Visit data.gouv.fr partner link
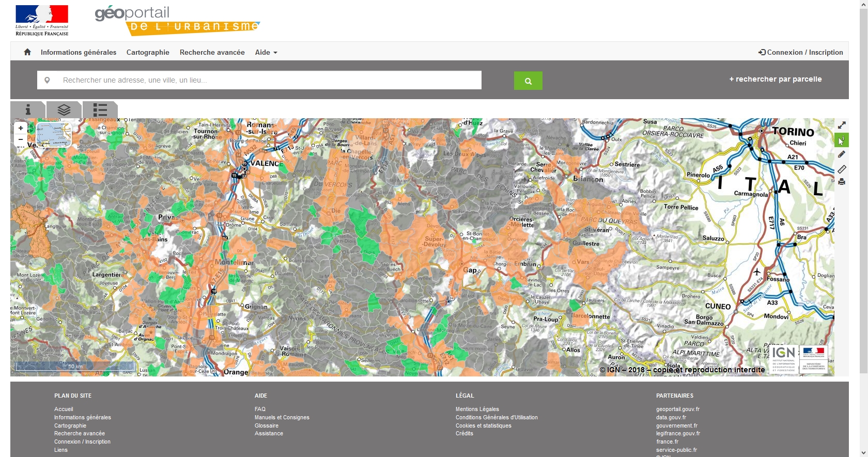This screenshot has height=457, width=868. click(671, 417)
